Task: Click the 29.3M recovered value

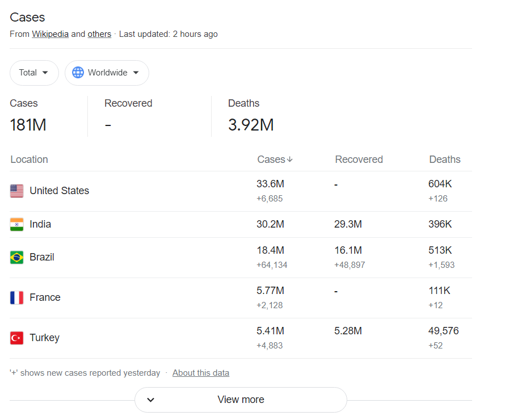Action: (348, 224)
